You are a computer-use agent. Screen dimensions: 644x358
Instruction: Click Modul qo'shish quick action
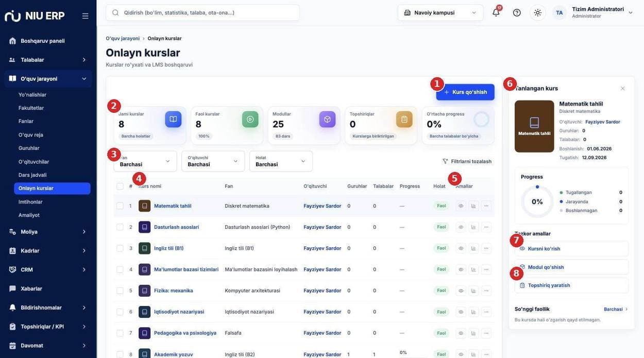(571, 267)
